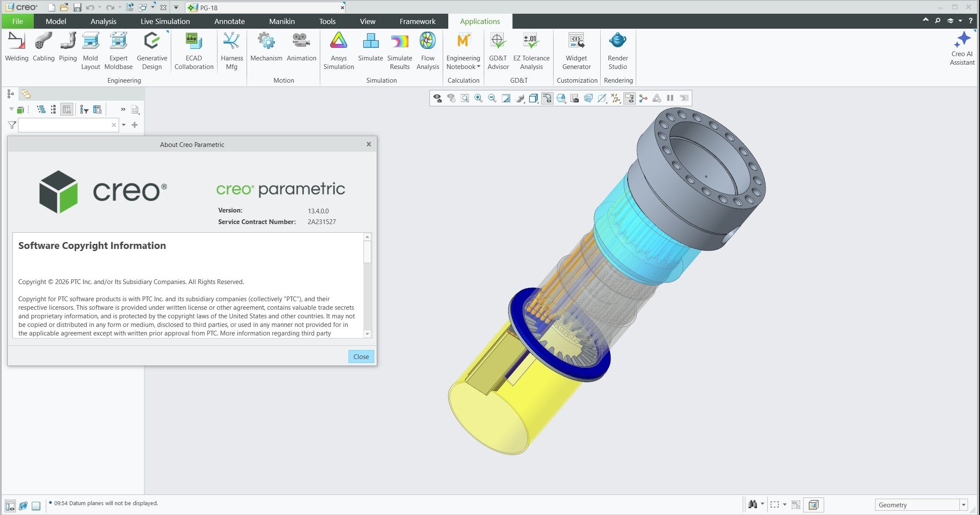Launch Render Studio
The width and height of the screenshot is (980, 515).
pyautogui.click(x=618, y=51)
